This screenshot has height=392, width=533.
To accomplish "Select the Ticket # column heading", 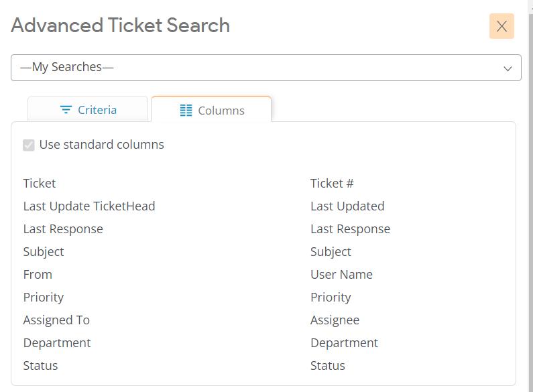I will coord(332,183).
